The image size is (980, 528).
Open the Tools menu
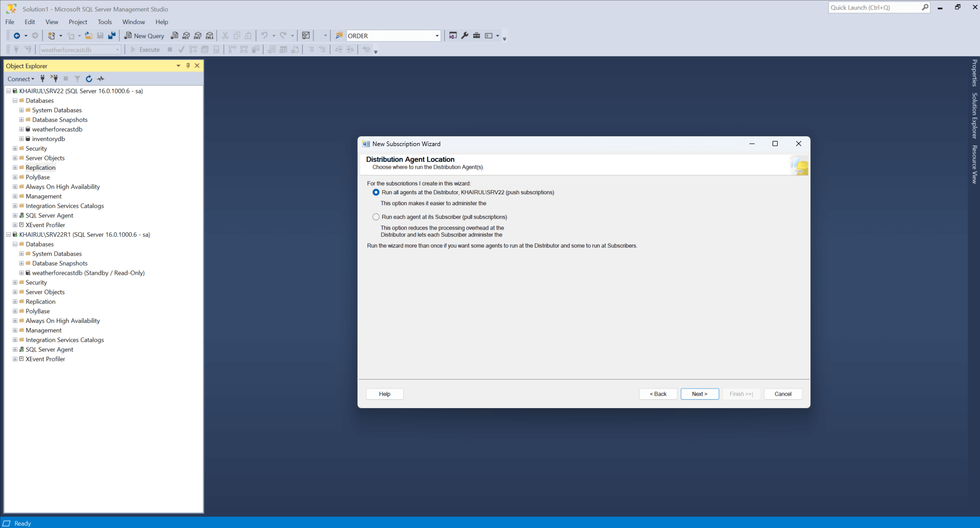tap(105, 22)
